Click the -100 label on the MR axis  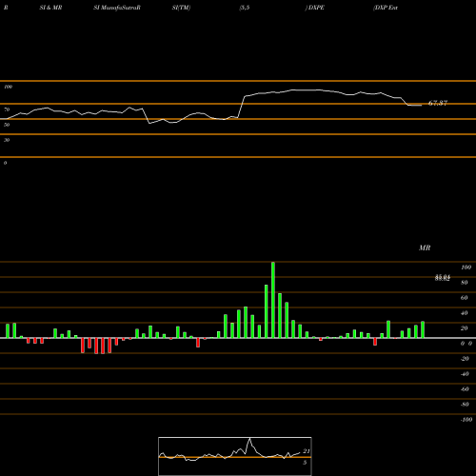466,420
